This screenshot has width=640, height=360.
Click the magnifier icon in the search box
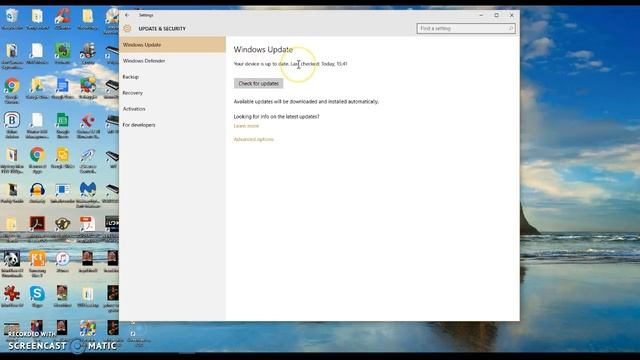(x=510, y=29)
